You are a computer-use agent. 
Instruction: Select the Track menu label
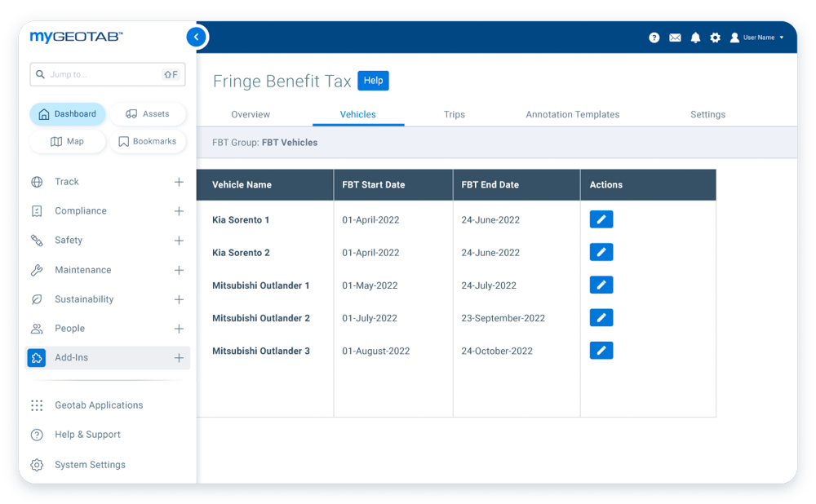click(67, 182)
